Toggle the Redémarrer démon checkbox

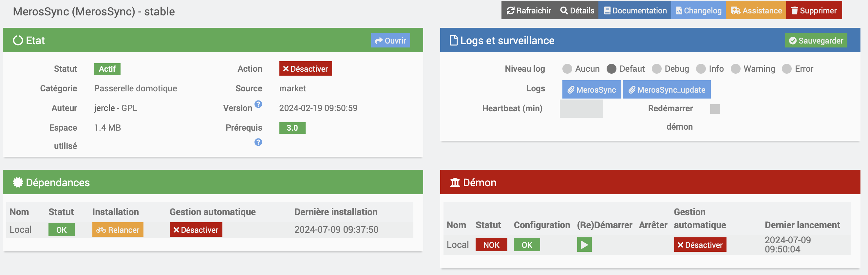point(715,109)
